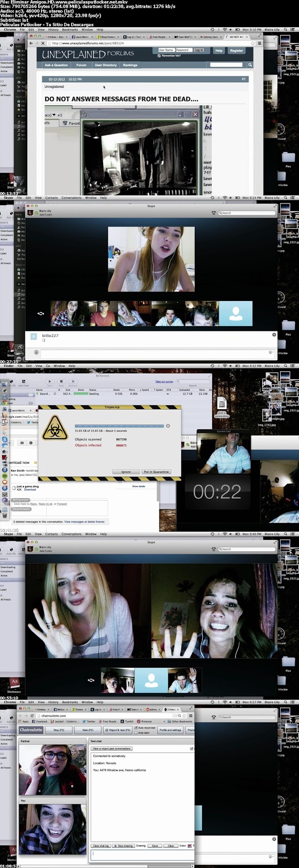Click the Tumblr bookmark in the Chatroulette browser
Viewport: 299px width, 868px height.
tap(128, 721)
